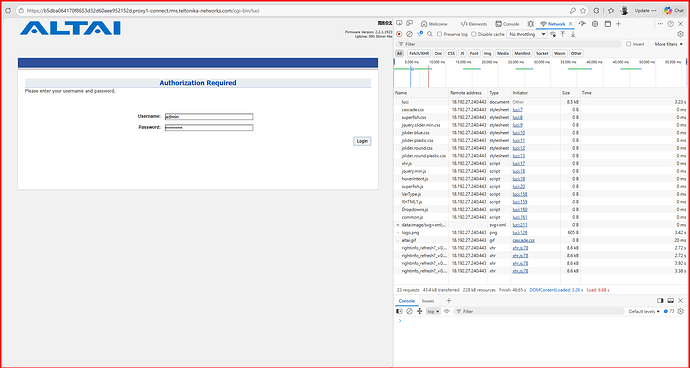Open the Issues drawer tab
690x368 pixels.
(428, 301)
